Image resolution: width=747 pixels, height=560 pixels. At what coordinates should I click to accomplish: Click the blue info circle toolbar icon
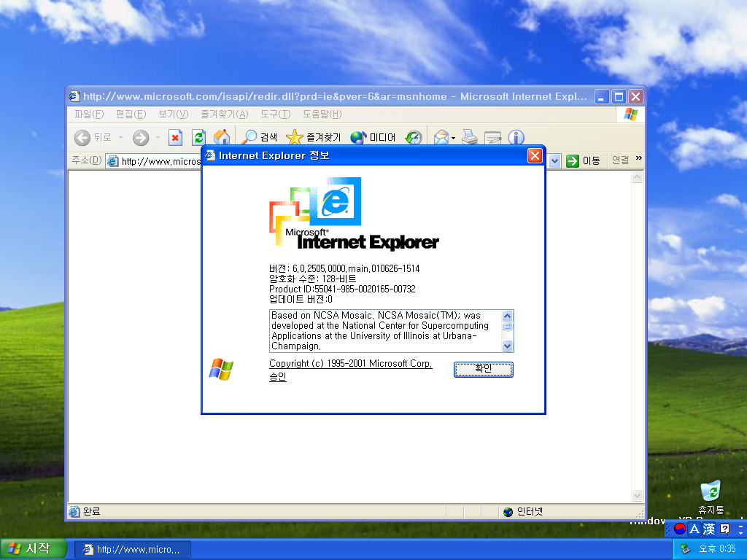pos(516,138)
